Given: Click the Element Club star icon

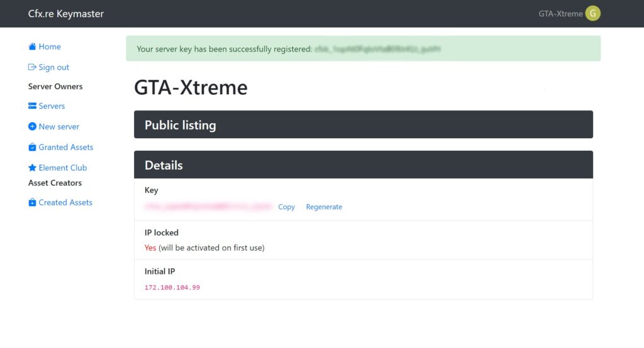Looking at the screenshot, I should 32,168.
